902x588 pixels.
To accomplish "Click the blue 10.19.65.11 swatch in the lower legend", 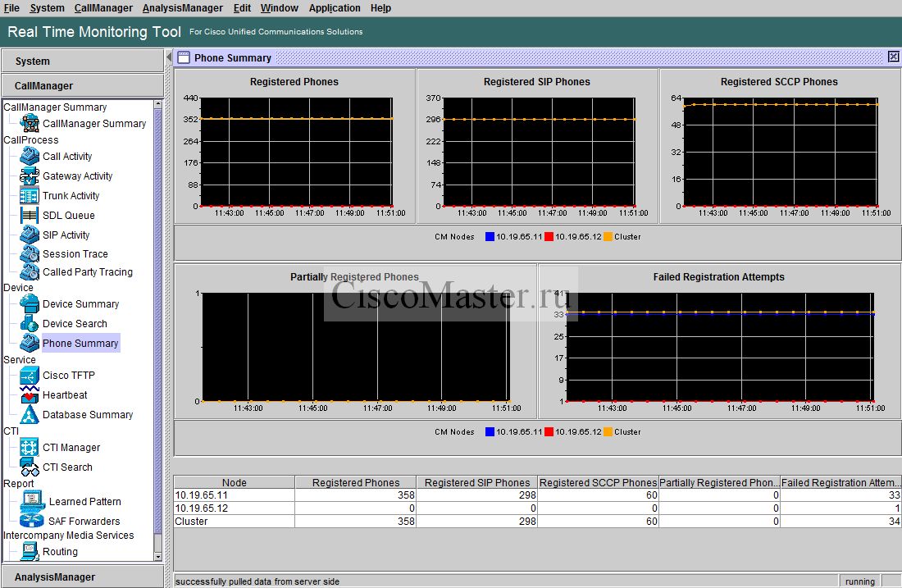I will [x=490, y=431].
